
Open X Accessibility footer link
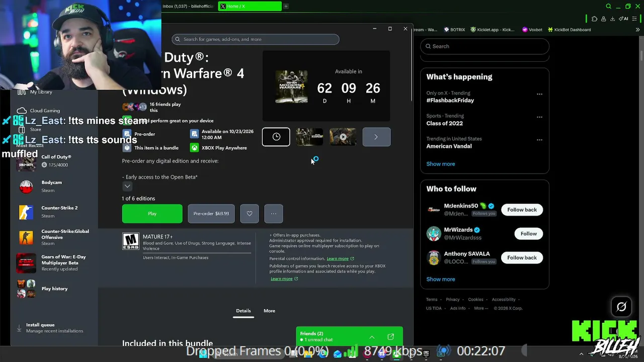(x=504, y=300)
